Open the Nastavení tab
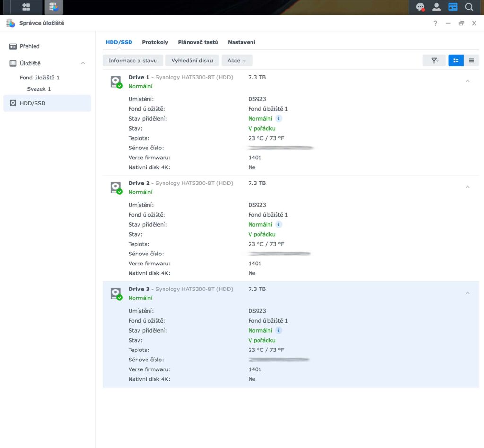 pyautogui.click(x=242, y=42)
